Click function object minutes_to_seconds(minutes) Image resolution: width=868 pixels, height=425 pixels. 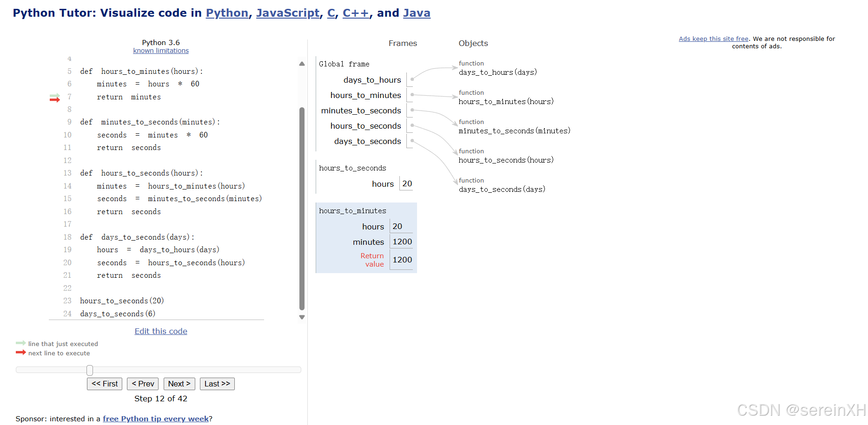[x=515, y=131]
